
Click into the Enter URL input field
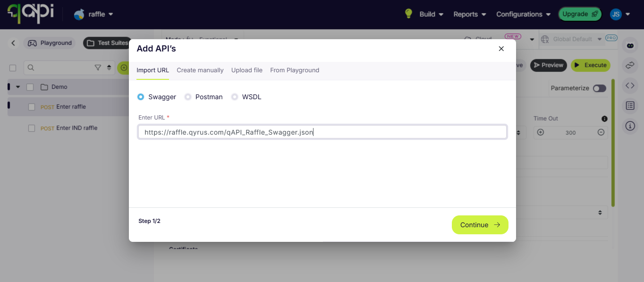click(x=322, y=132)
